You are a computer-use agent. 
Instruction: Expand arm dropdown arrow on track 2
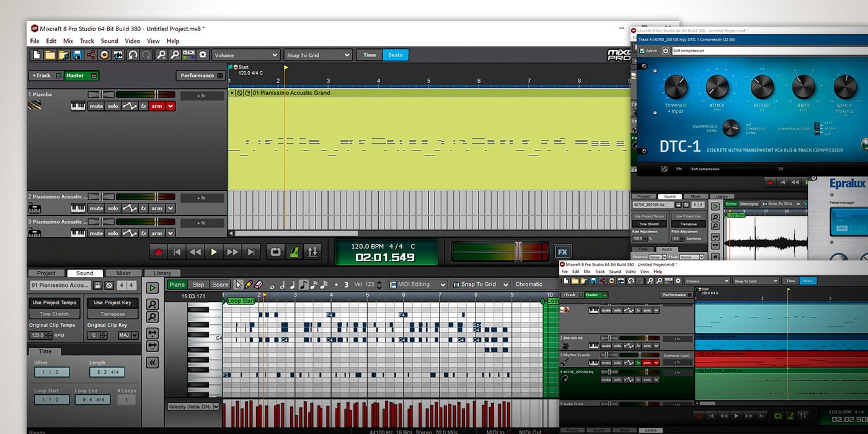tap(170, 208)
